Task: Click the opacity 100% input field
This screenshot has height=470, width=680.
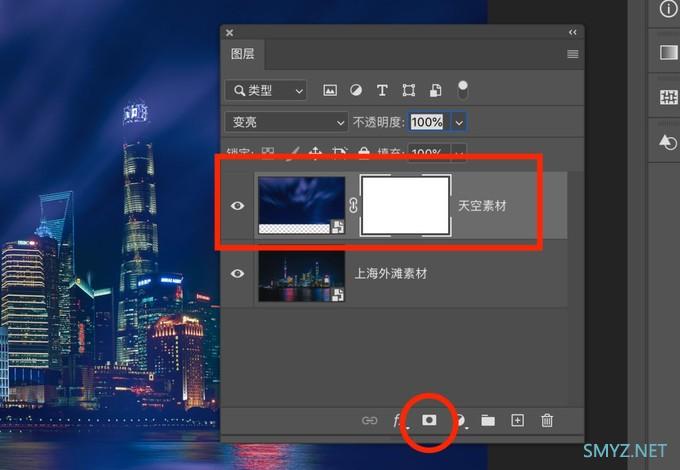Action: coord(426,122)
